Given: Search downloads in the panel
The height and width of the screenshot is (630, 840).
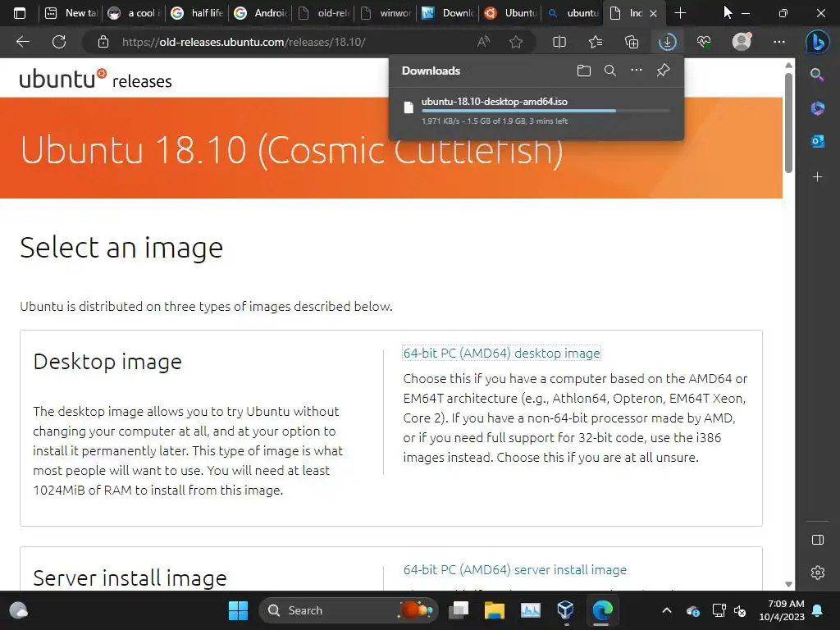Looking at the screenshot, I should pos(610,71).
